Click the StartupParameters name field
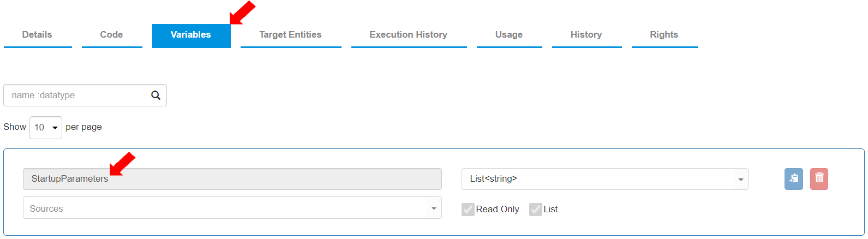The width and height of the screenshot is (868, 239). [x=232, y=179]
